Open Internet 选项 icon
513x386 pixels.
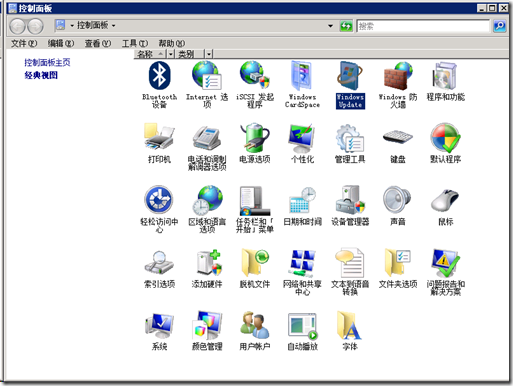pyautogui.click(x=207, y=85)
